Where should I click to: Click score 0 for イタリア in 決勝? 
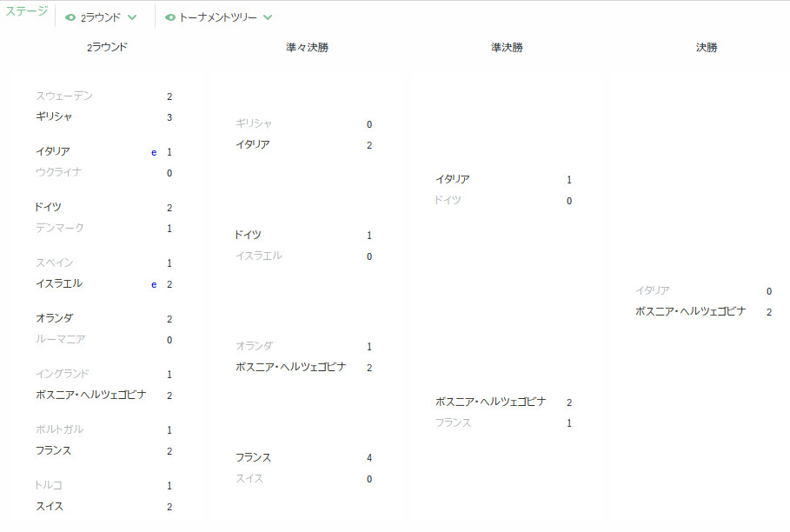769,291
